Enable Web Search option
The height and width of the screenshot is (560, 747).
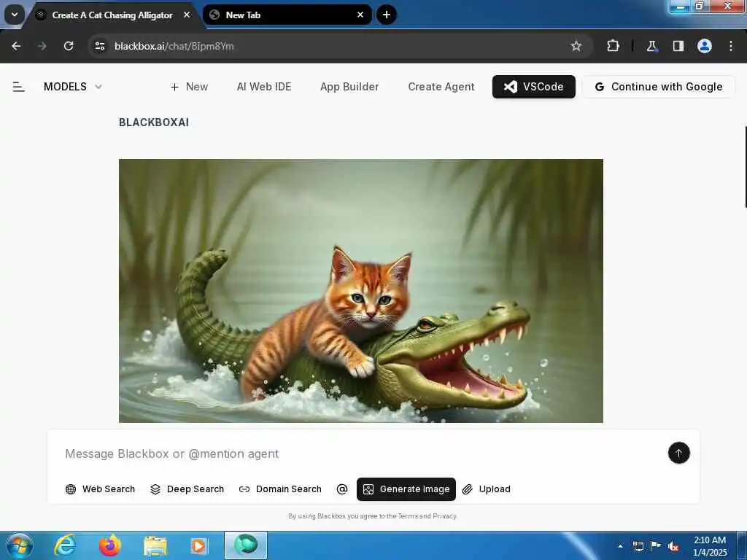point(100,489)
